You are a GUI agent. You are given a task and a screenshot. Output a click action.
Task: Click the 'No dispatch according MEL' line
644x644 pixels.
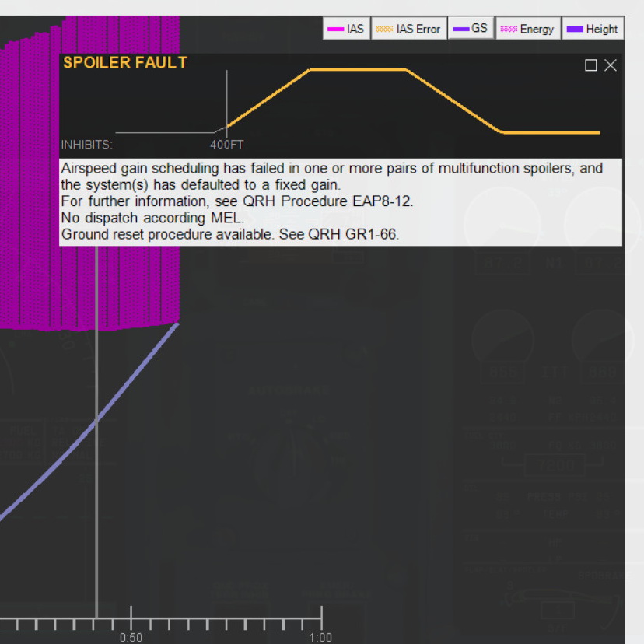tap(152, 218)
